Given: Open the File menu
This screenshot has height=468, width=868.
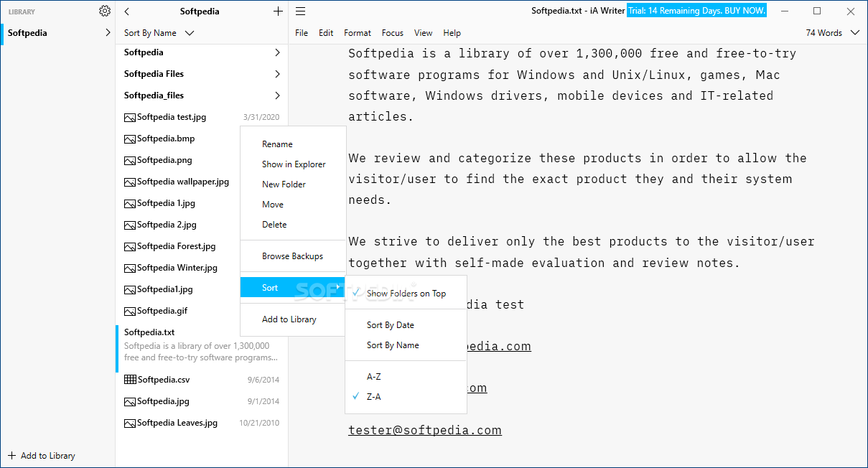Looking at the screenshot, I should click(302, 33).
